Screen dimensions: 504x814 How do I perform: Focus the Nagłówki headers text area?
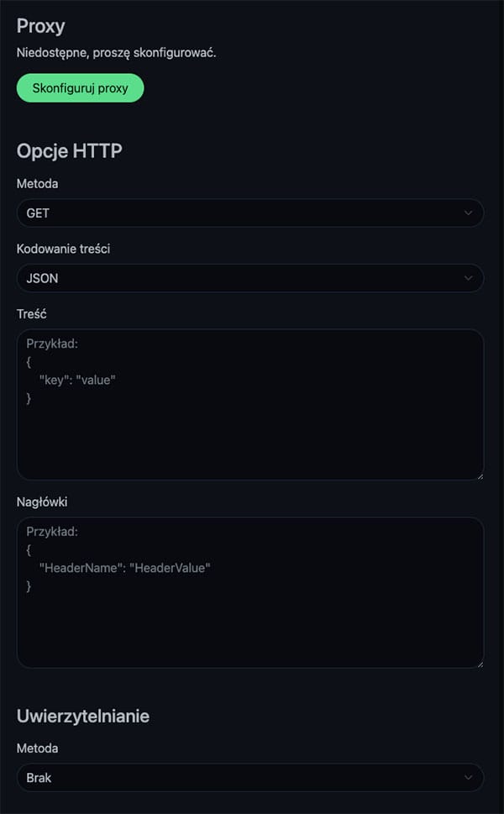249,605
